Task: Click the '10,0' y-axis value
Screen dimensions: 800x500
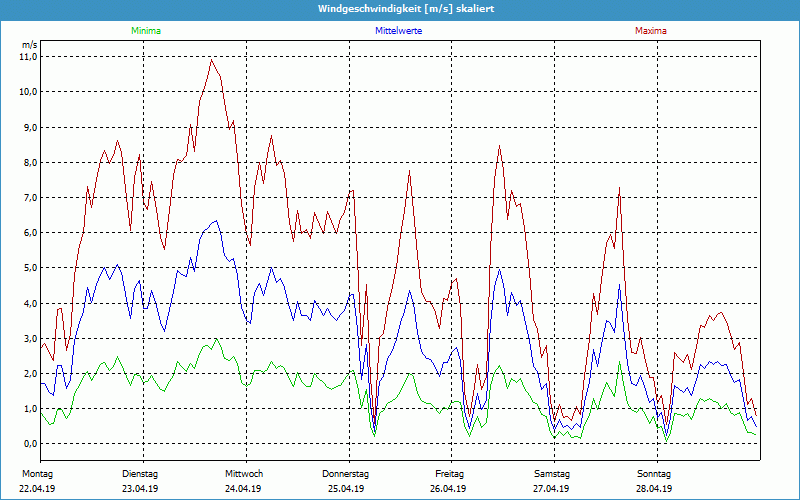Action: [x=29, y=92]
